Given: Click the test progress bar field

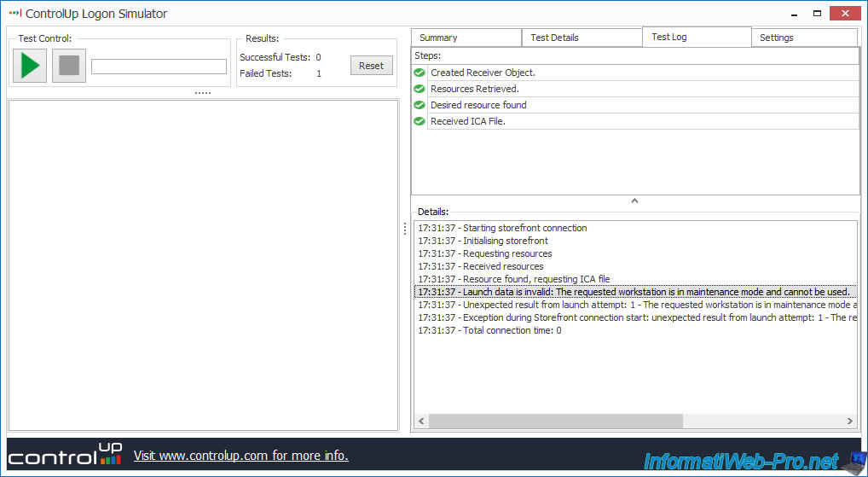Looking at the screenshot, I should 159,66.
